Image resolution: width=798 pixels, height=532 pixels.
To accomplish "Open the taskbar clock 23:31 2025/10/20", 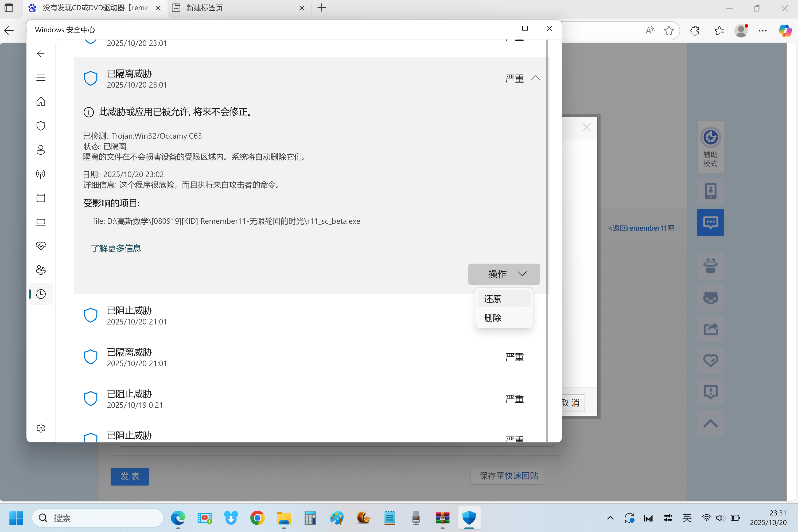I will (x=768, y=518).
